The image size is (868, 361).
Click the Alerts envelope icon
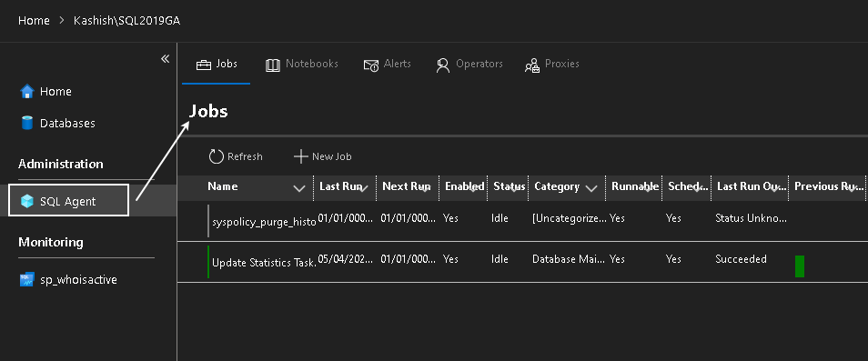click(x=371, y=65)
